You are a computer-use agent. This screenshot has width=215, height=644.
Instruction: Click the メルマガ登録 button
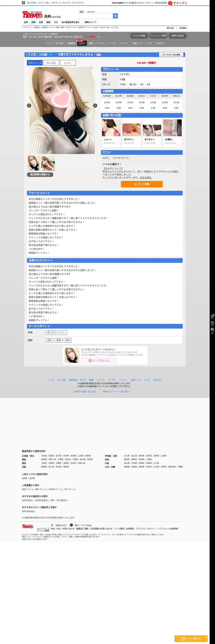tap(139, 36)
